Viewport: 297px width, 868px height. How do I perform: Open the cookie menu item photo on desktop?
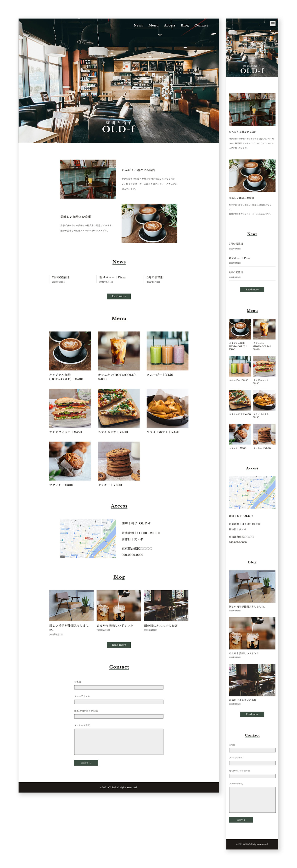tap(119, 461)
